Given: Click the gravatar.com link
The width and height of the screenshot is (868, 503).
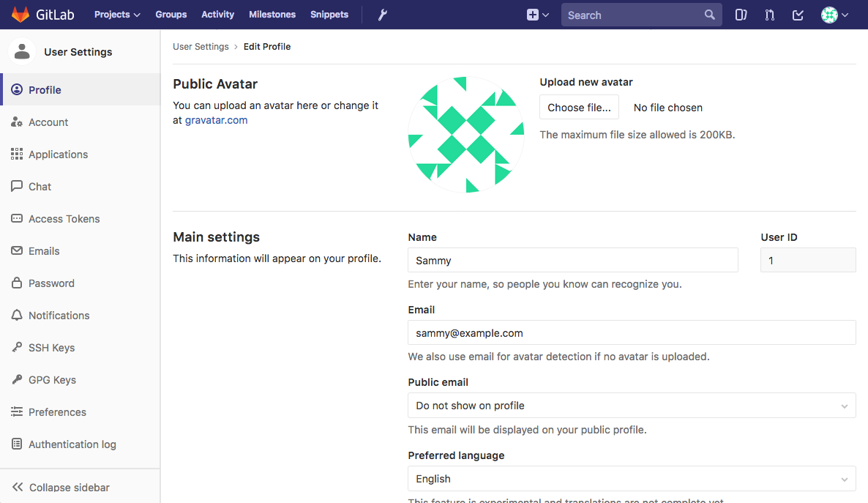Looking at the screenshot, I should (x=216, y=120).
